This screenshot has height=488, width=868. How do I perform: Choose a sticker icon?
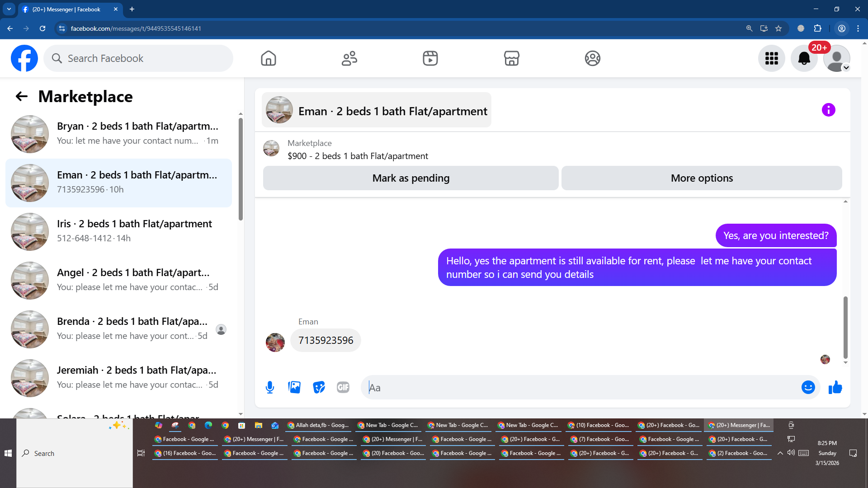tap(319, 387)
